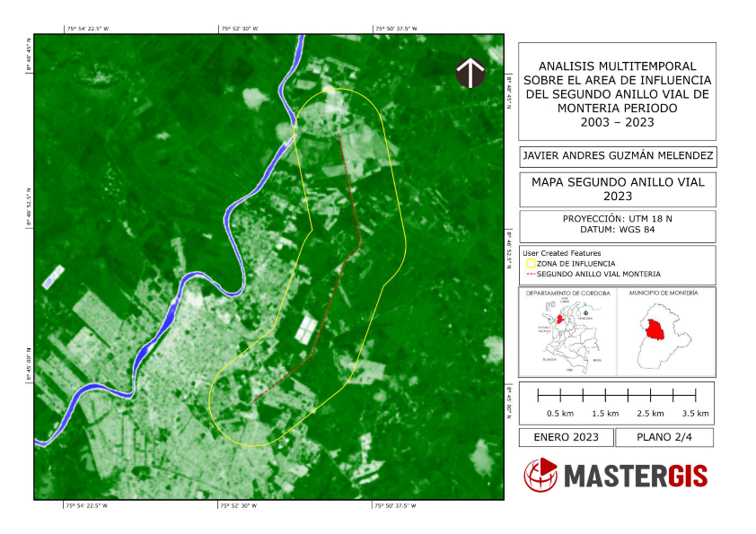The height and width of the screenshot is (534, 756).
Task: Click the MasterGIS globe logo icon
Action: click(x=541, y=474)
